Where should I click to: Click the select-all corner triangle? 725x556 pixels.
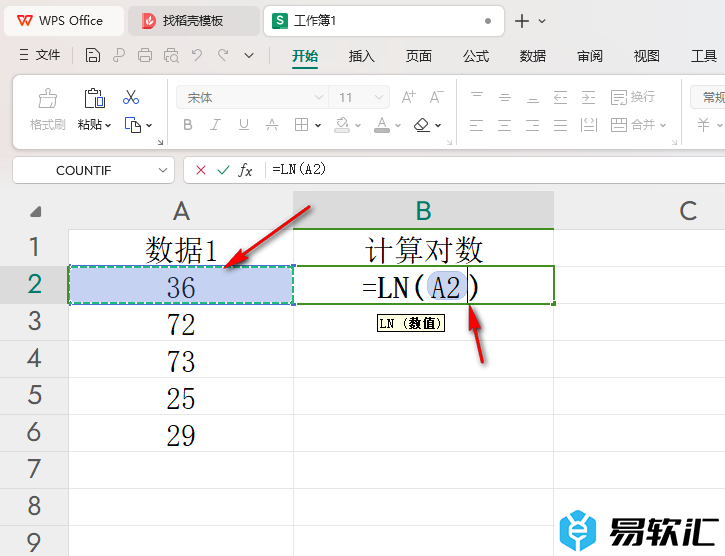tap(36, 212)
